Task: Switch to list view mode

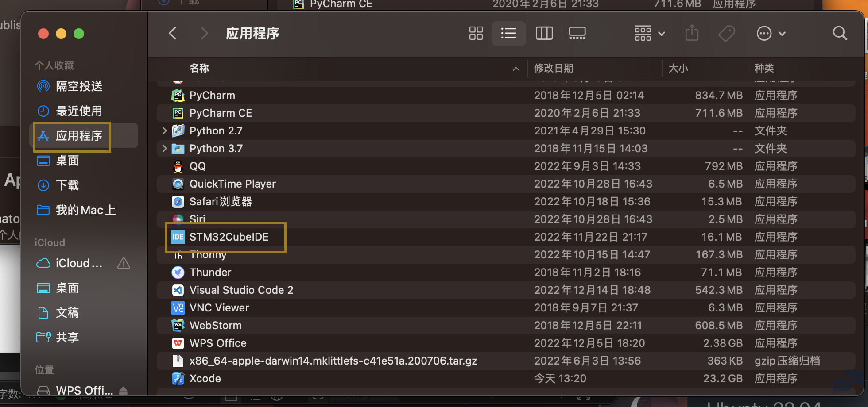Action: tap(508, 33)
